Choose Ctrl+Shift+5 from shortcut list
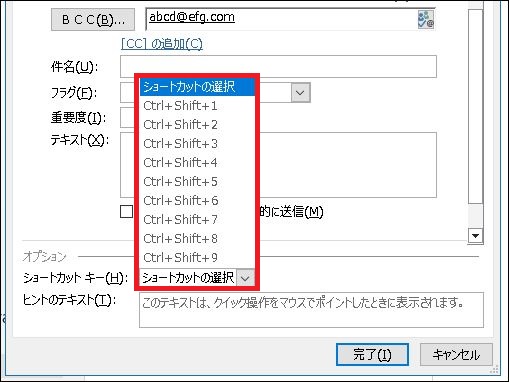Viewport: 509px width, 382px height. tap(197, 182)
